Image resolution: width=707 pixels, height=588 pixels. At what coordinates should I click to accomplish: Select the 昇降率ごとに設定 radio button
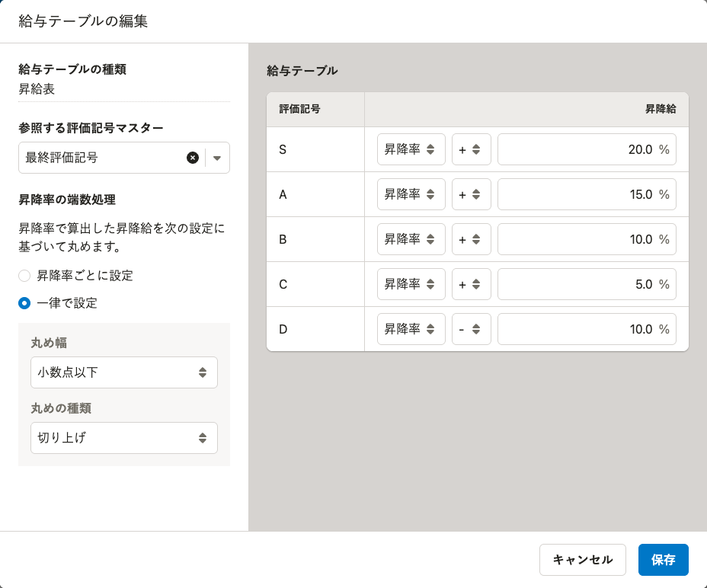coord(25,276)
